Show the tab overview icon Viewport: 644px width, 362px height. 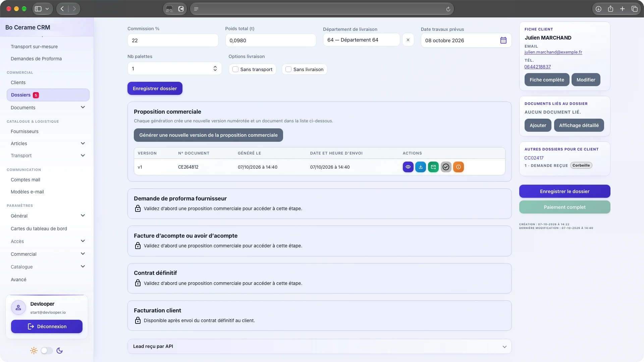pyautogui.click(x=635, y=9)
